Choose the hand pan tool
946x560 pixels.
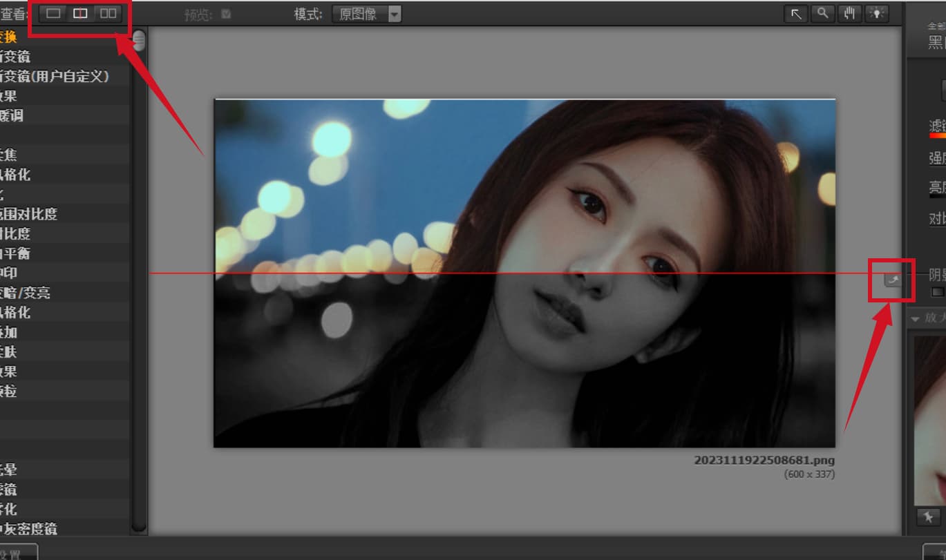point(849,14)
